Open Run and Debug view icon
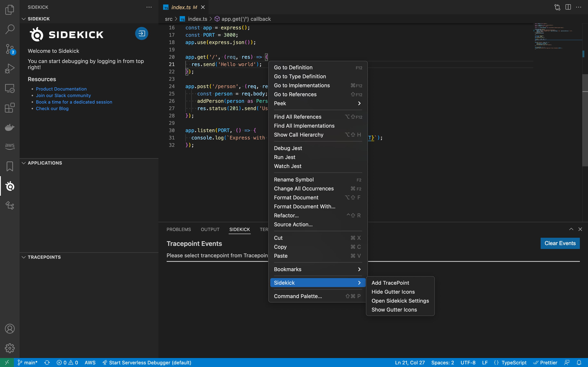This screenshot has height=367, width=588. (10, 69)
